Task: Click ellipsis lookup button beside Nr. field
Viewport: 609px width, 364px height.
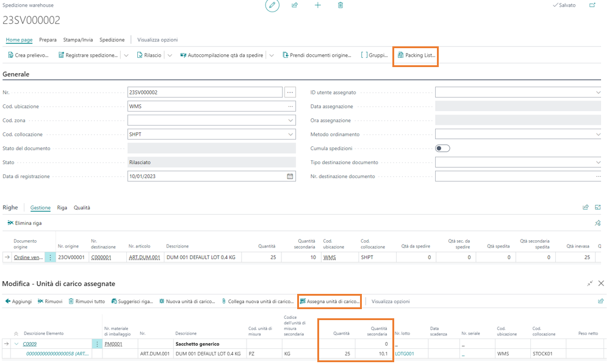Action: pyautogui.click(x=290, y=92)
